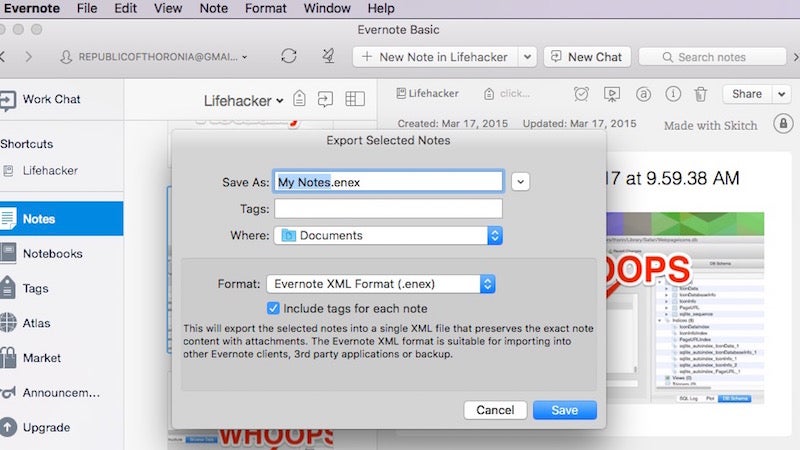Click the Search notes field

712,57
